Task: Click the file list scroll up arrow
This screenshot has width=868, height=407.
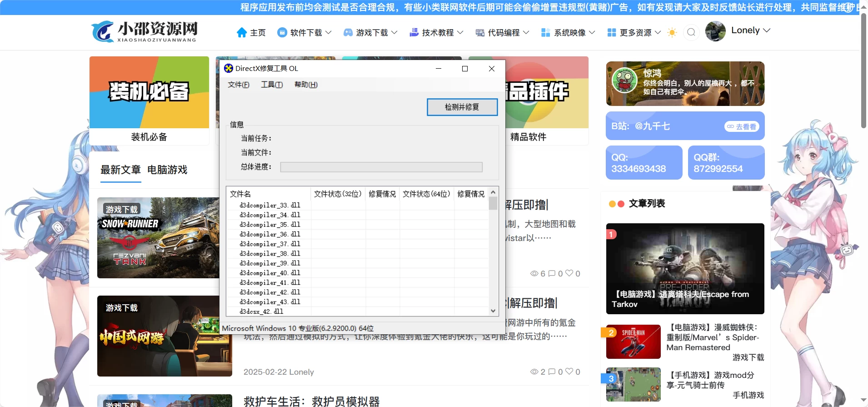Action: point(493,192)
